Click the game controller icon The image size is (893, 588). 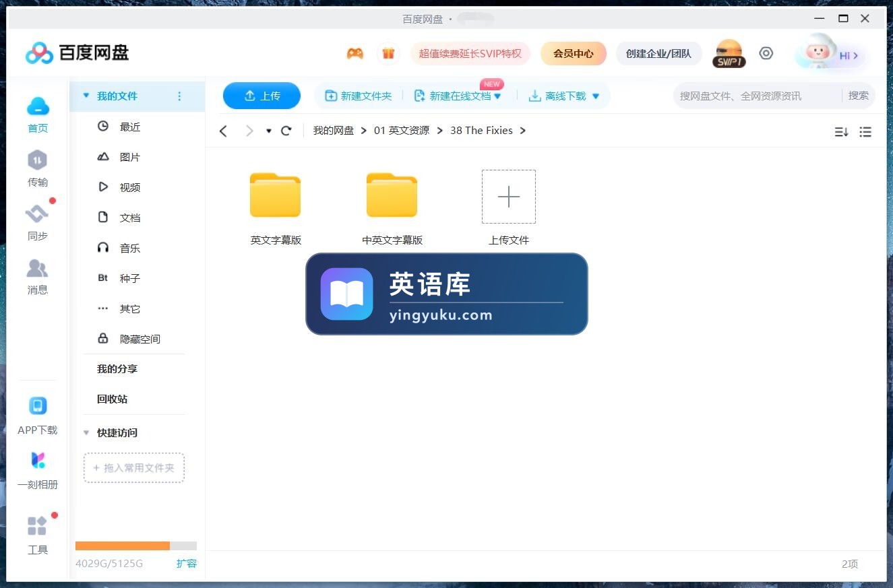[x=355, y=53]
